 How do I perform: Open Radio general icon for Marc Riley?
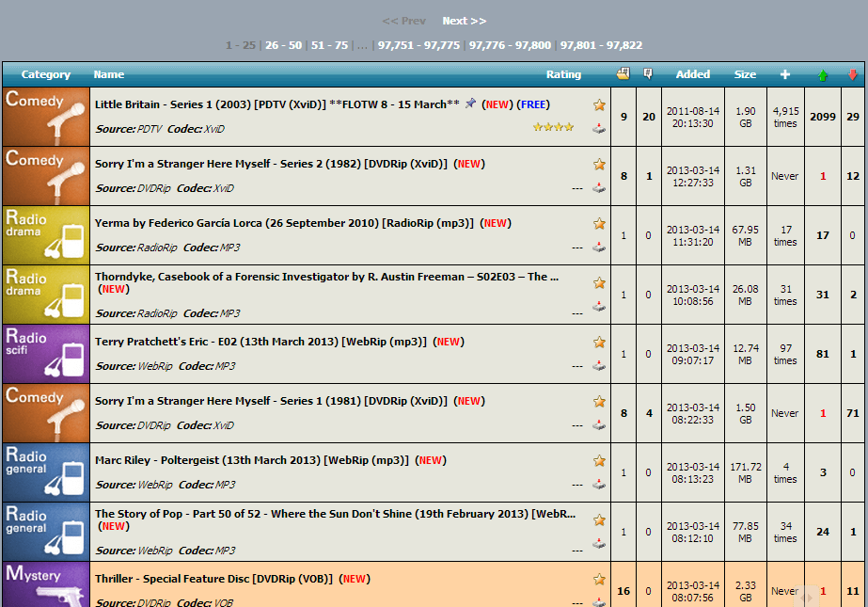pos(46,471)
